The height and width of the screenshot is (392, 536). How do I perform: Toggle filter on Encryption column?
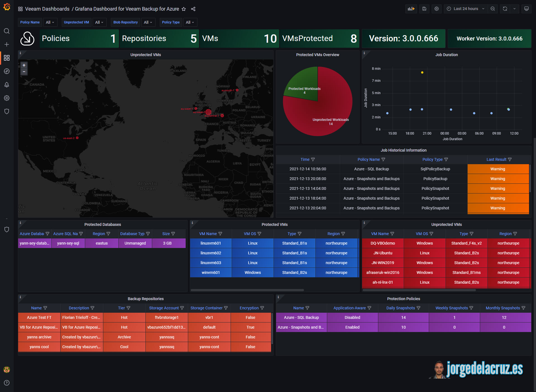pyautogui.click(x=262, y=308)
